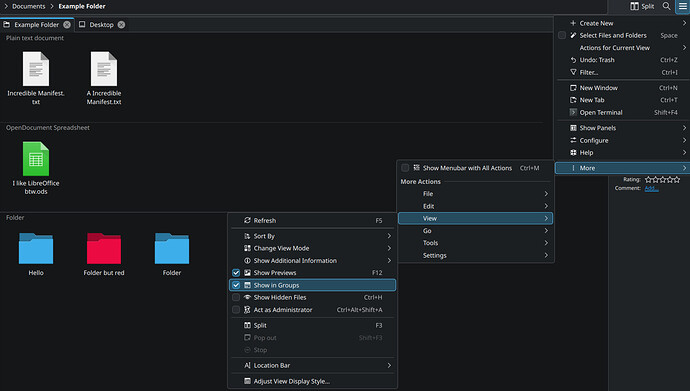Toggle Select Files and Folders checkbox

coord(562,35)
